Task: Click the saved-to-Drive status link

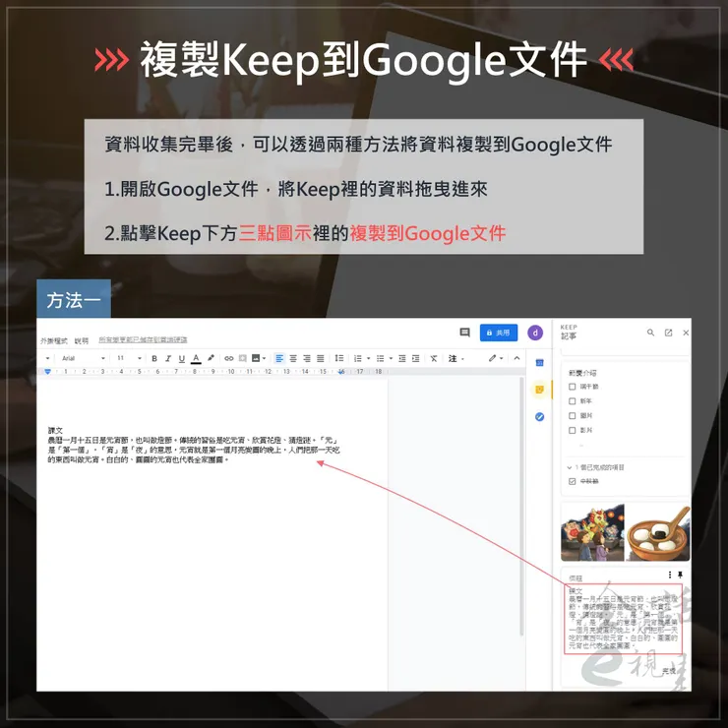Action: pos(143,339)
